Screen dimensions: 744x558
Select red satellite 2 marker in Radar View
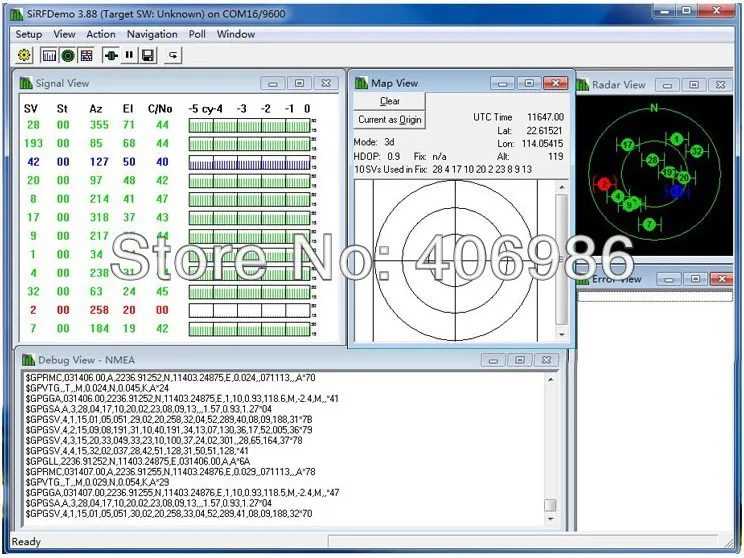click(604, 184)
